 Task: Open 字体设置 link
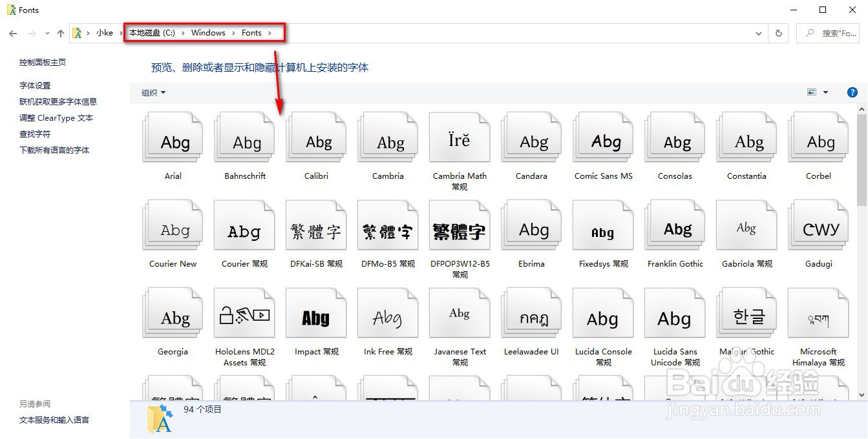coord(35,85)
